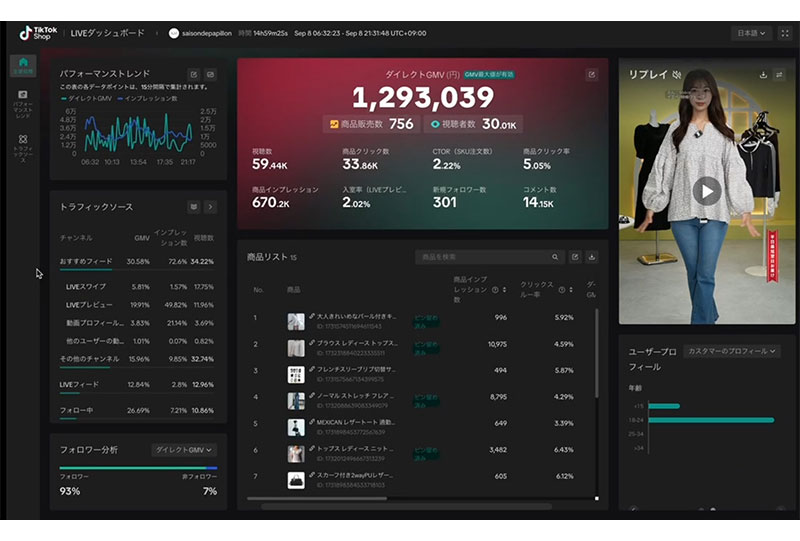Toggle the ダイレクトGMV chart legend series

90,98
